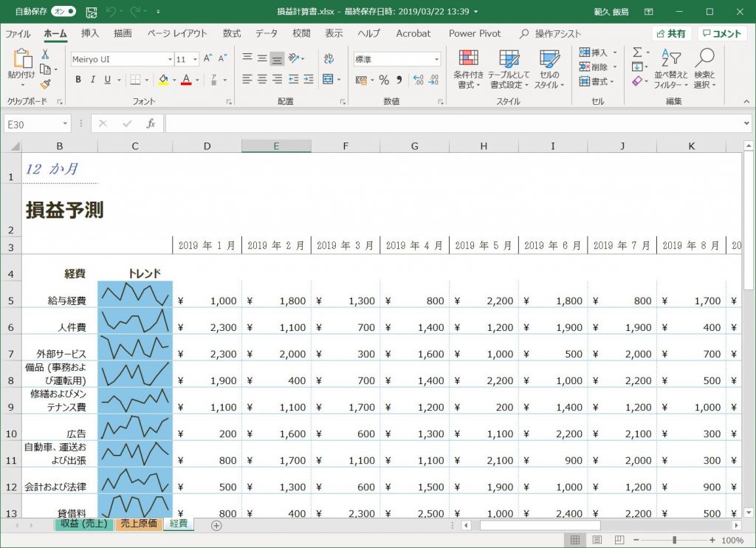The height and width of the screenshot is (548, 756).
Task: Click the insert function fx icon
Action: (151, 124)
